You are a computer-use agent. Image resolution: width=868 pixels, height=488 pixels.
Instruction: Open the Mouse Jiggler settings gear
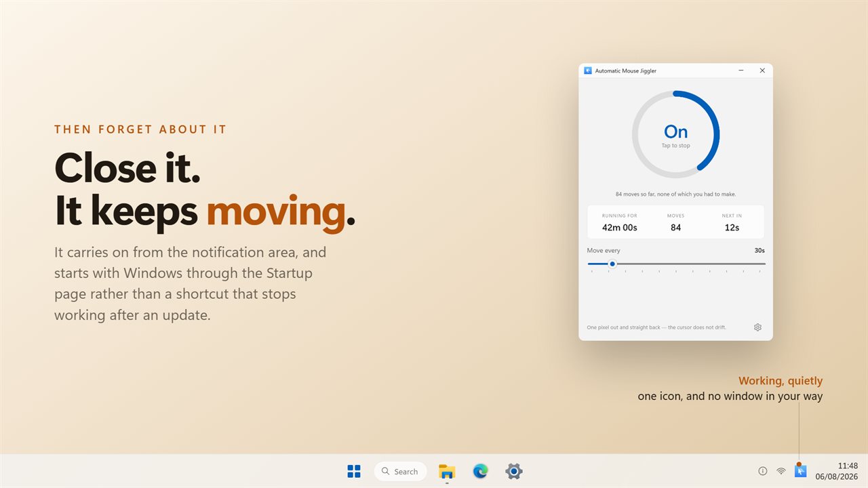[757, 327]
